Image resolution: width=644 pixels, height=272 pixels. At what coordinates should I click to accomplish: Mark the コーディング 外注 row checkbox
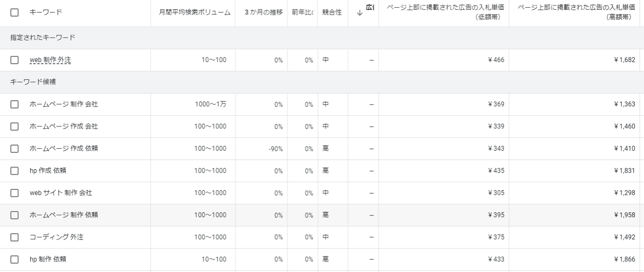15,237
